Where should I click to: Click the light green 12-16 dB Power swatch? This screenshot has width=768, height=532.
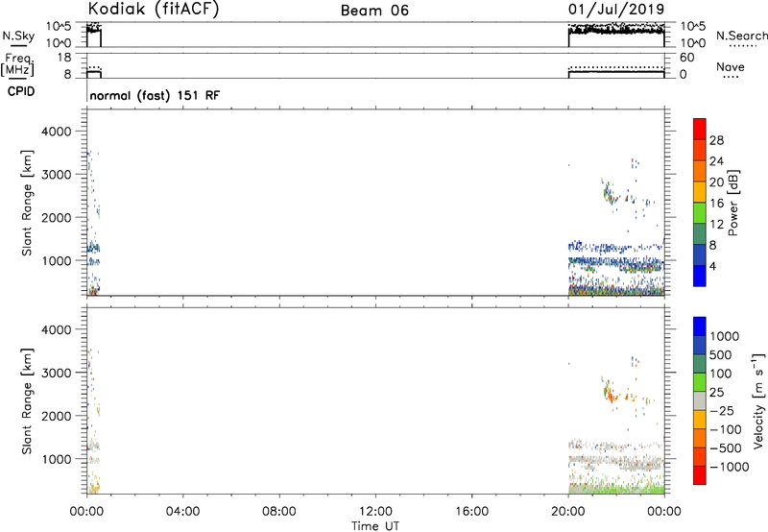(x=700, y=212)
